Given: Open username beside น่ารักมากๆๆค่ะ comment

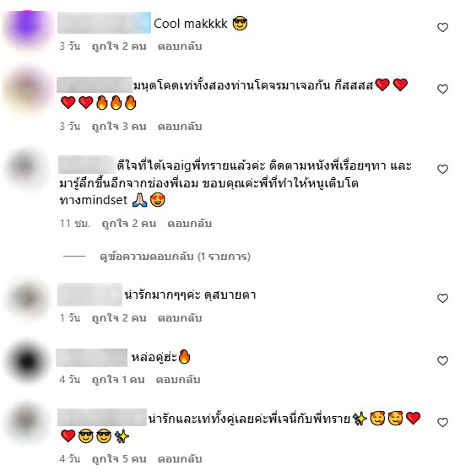Looking at the screenshot, I should pyautogui.click(x=89, y=295).
